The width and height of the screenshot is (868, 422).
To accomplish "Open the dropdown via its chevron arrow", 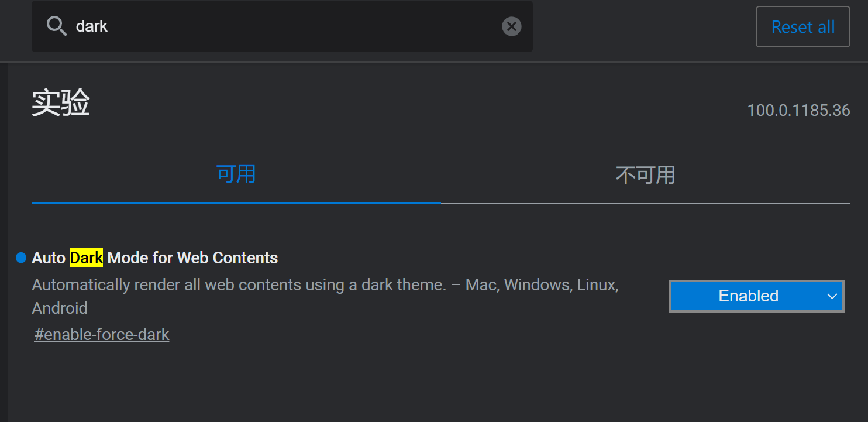I will (832, 296).
